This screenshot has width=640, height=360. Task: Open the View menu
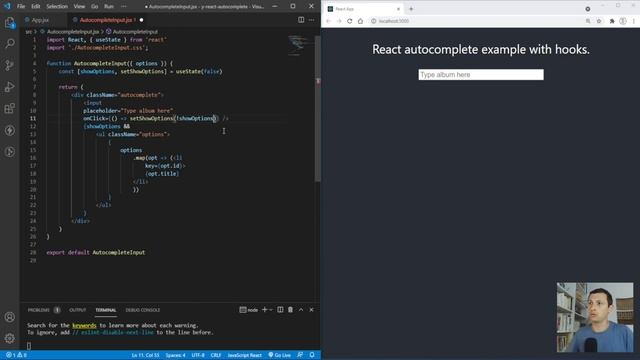[79, 7]
